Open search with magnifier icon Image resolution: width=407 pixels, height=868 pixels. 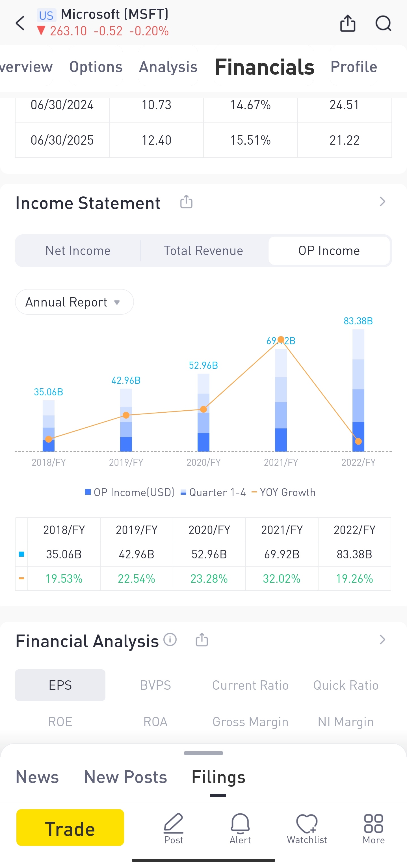coord(383,23)
